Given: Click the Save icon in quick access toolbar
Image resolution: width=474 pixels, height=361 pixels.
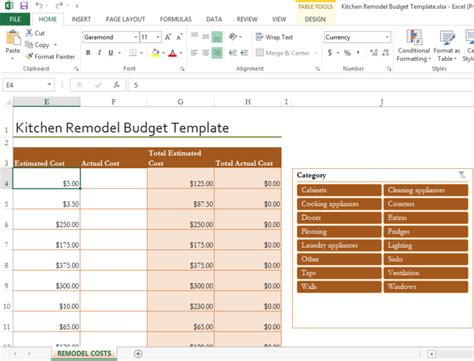Looking at the screenshot, I should 24,5.
